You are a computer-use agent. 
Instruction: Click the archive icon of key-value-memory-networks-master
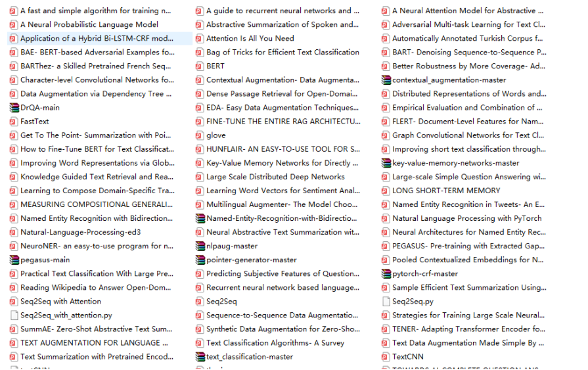click(x=386, y=163)
